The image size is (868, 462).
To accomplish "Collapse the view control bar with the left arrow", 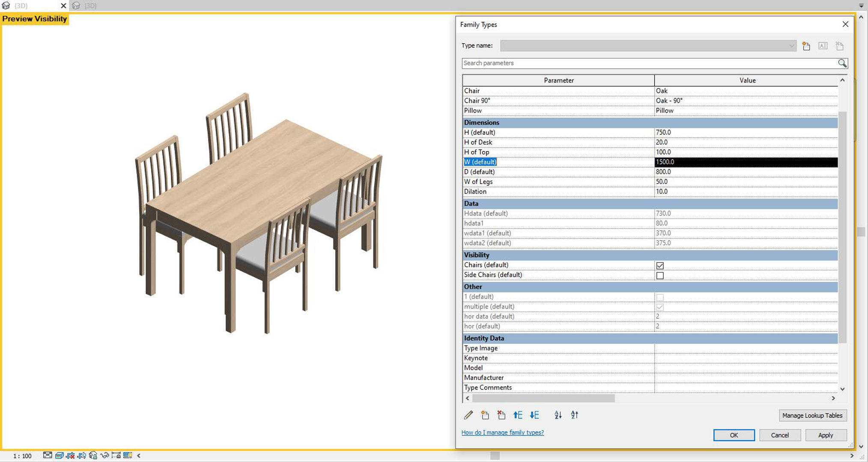I will (x=138, y=455).
